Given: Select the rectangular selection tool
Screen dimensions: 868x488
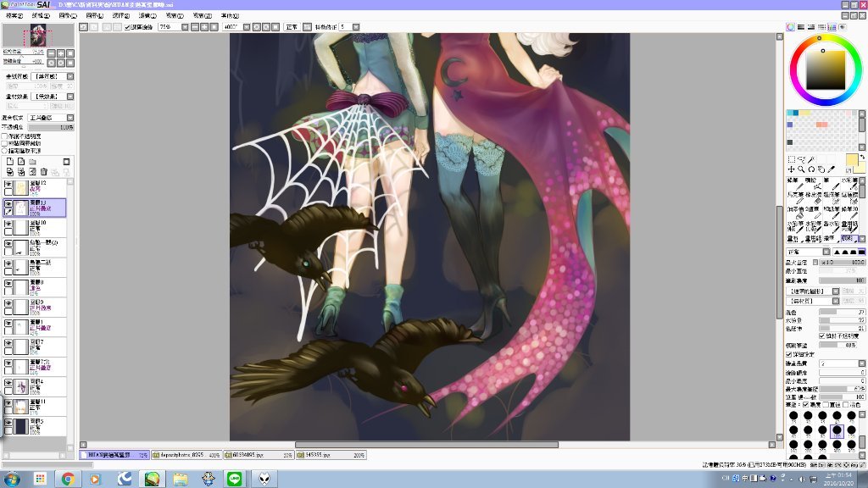Looking at the screenshot, I should (791, 159).
